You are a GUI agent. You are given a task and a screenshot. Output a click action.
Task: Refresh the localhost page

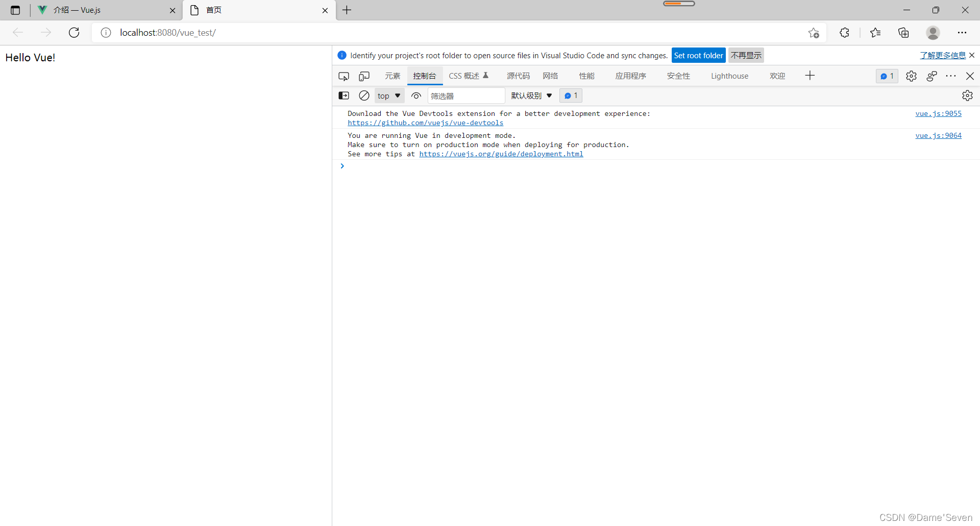[74, 33]
